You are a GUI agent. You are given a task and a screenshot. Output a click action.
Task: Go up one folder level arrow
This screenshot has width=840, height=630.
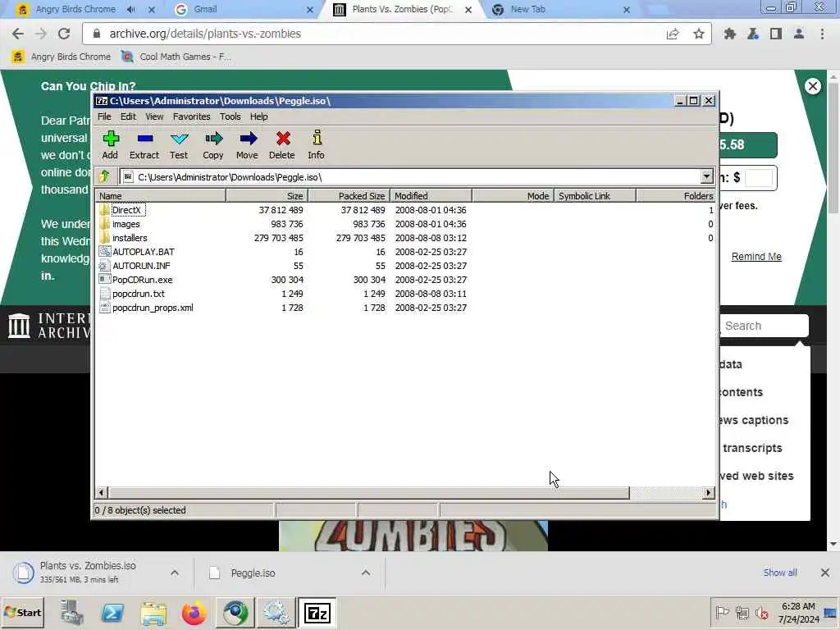pyautogui.click(x=104, y=177)
